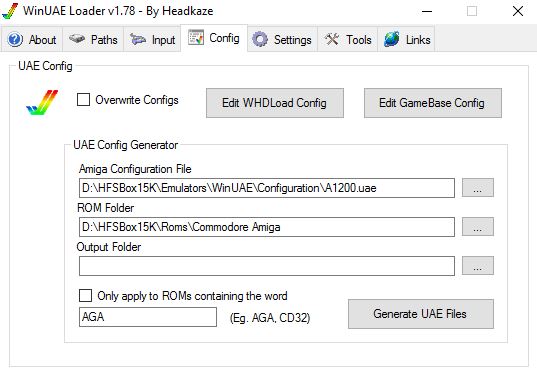Open the About tab

[x=32, y=40]
